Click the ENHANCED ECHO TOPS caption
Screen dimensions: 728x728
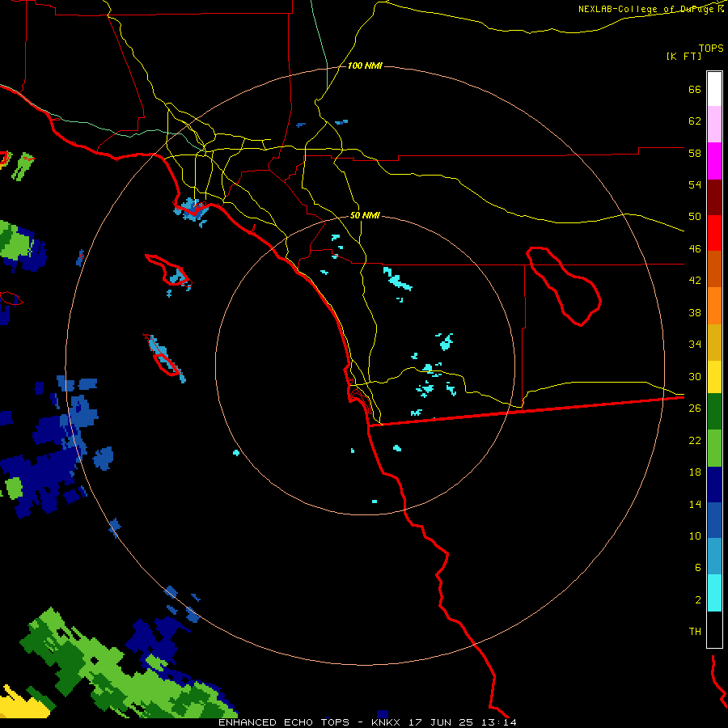[284, 722]
